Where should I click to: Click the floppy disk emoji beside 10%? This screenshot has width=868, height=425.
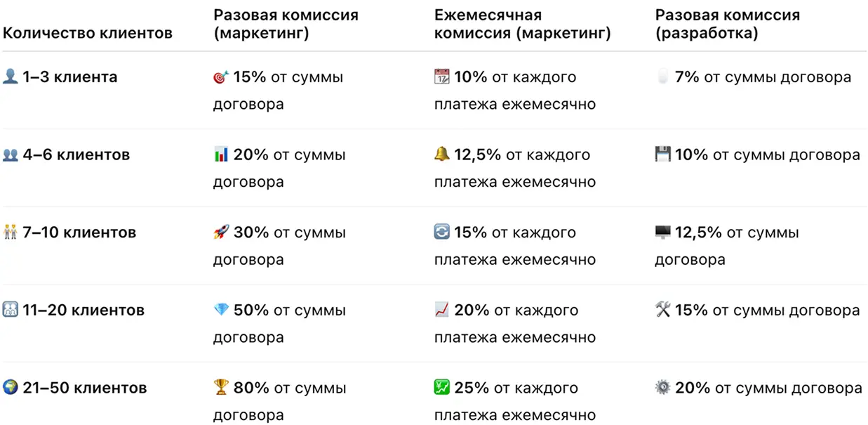pos(663,155)
